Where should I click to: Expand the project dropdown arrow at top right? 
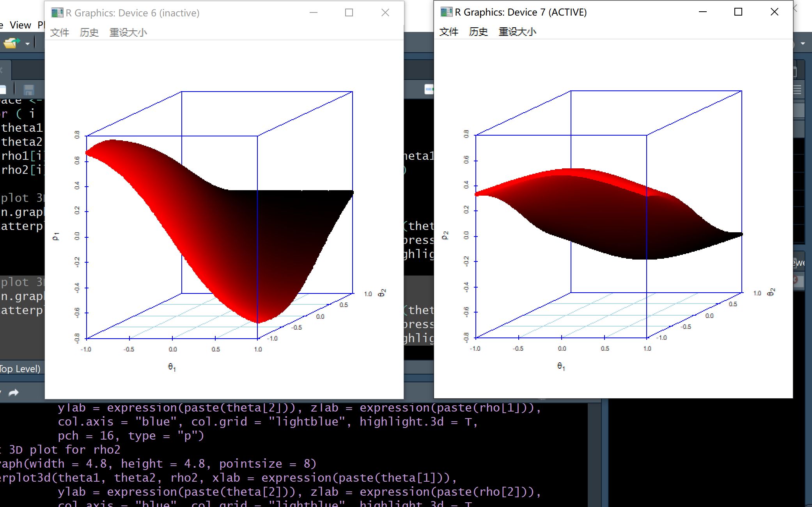(x=803, y=44)
